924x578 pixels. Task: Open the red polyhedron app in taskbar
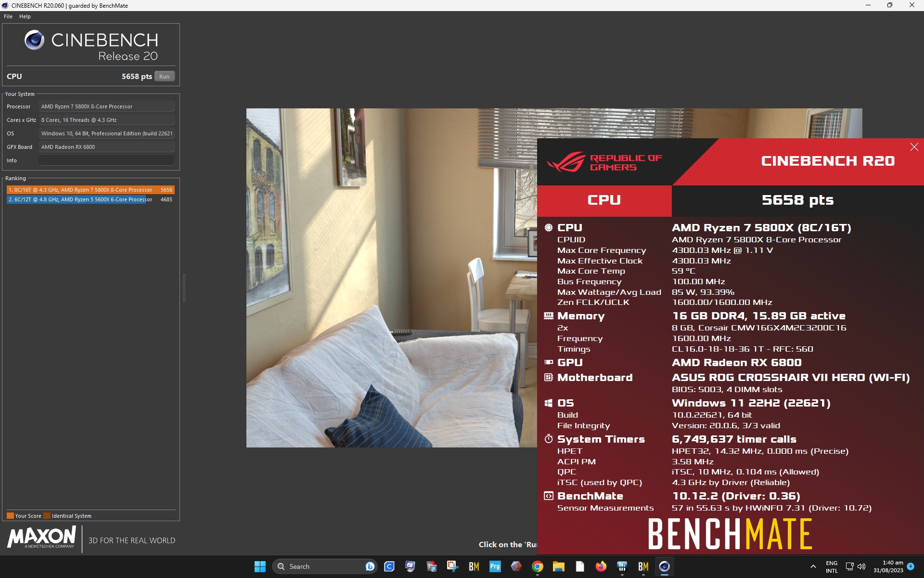pos(516,566)
